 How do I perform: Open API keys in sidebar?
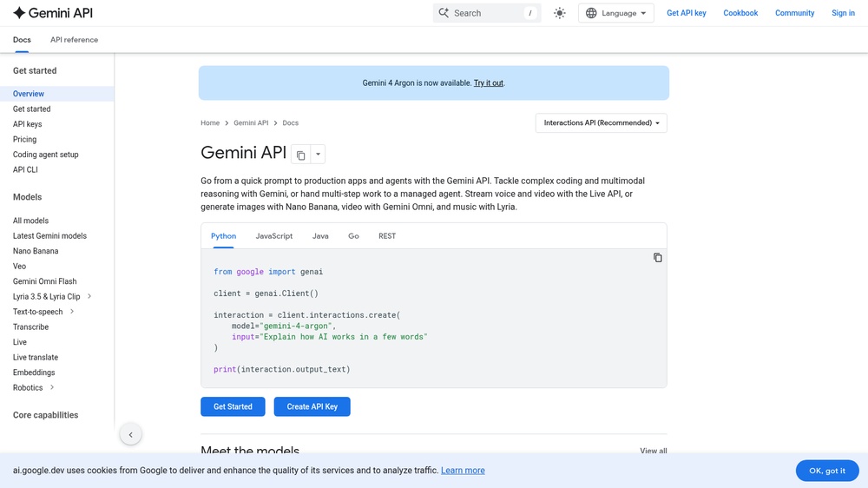(27, 124)
